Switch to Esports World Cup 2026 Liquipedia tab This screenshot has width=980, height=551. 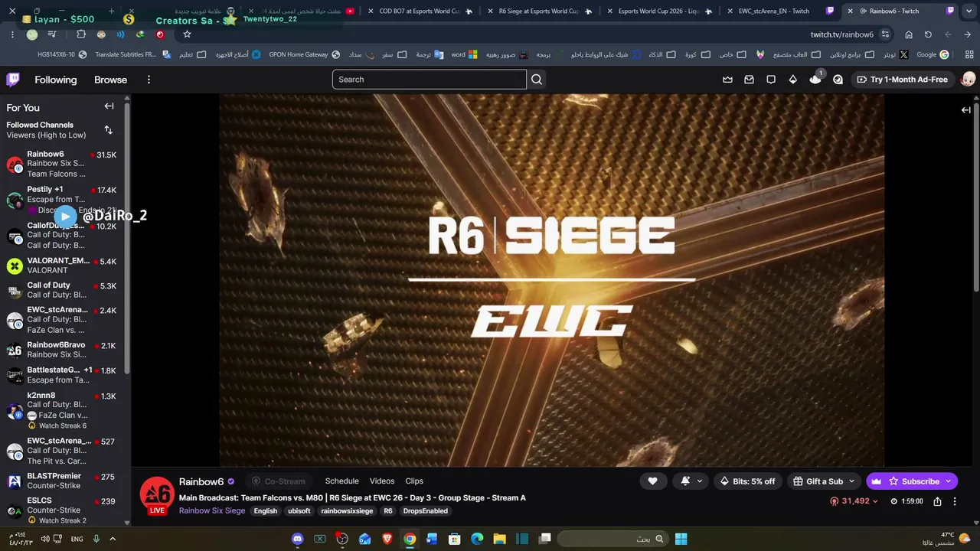pyautogui.click(x=658, y=11)
